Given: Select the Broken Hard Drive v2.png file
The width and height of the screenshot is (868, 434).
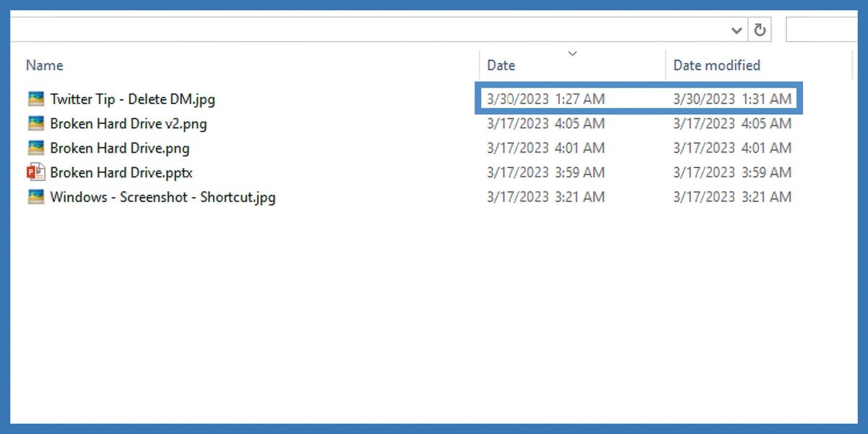Looking at the screenshot, I should coord(128,124).
